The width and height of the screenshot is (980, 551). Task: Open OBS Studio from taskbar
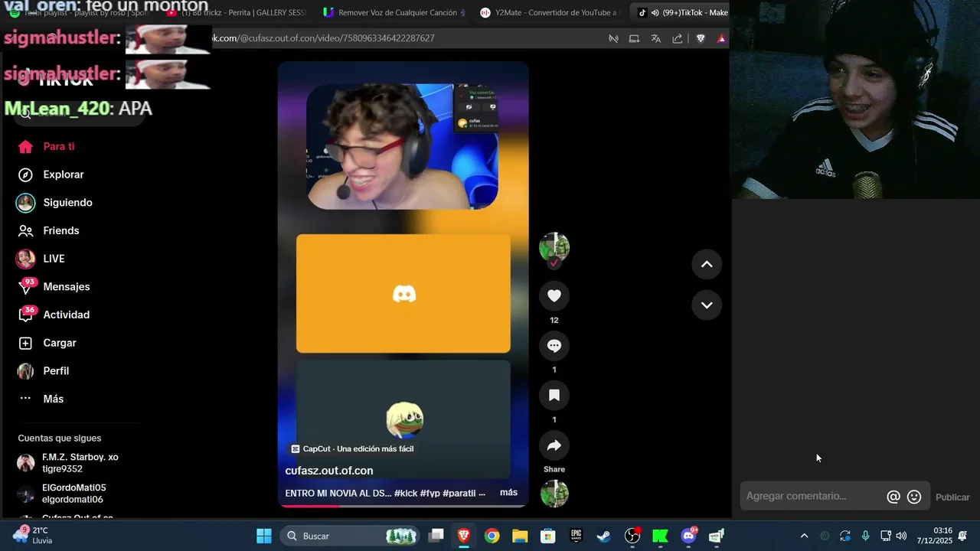pyautogui.click(x=632, y=536)
